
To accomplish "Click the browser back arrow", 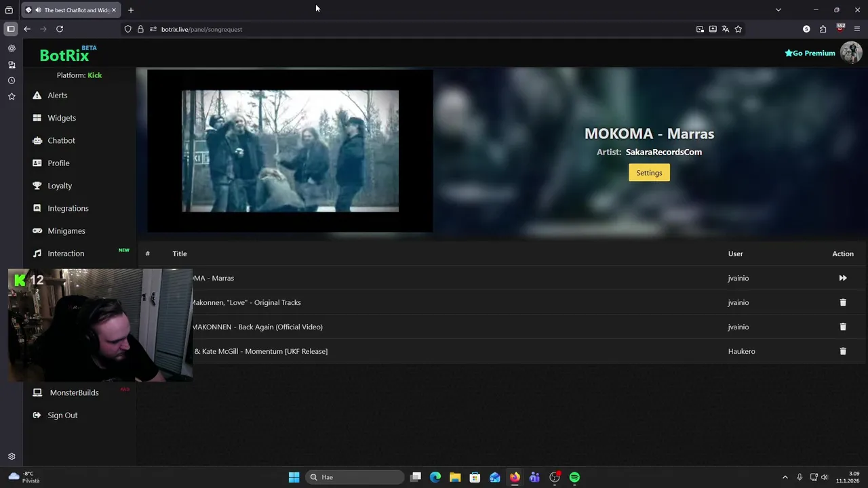I will click(x=27, y=29).
